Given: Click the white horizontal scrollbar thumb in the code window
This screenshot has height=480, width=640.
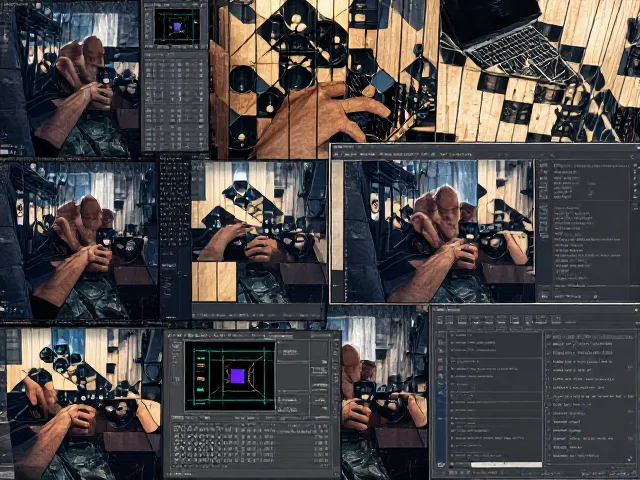Looking at the screenshot, I should click(x=507, y=464).
